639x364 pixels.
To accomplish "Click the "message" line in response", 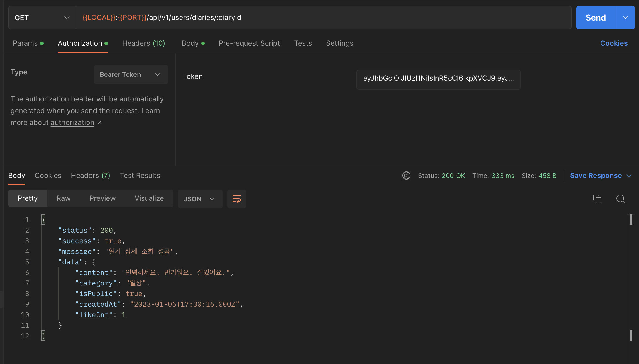I will coord(118,251).
